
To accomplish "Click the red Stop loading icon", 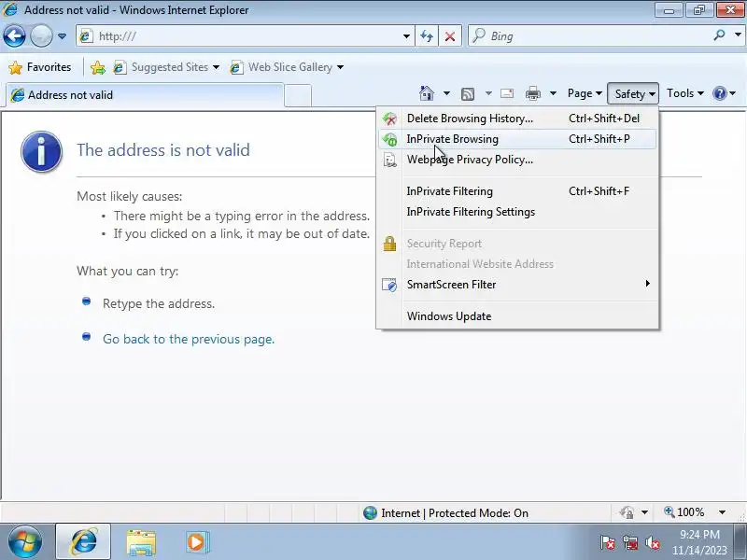I will 450,36.
